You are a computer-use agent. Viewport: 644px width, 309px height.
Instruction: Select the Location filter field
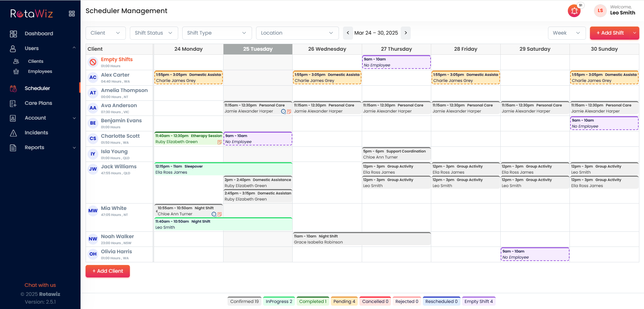(x=297, y=33)
